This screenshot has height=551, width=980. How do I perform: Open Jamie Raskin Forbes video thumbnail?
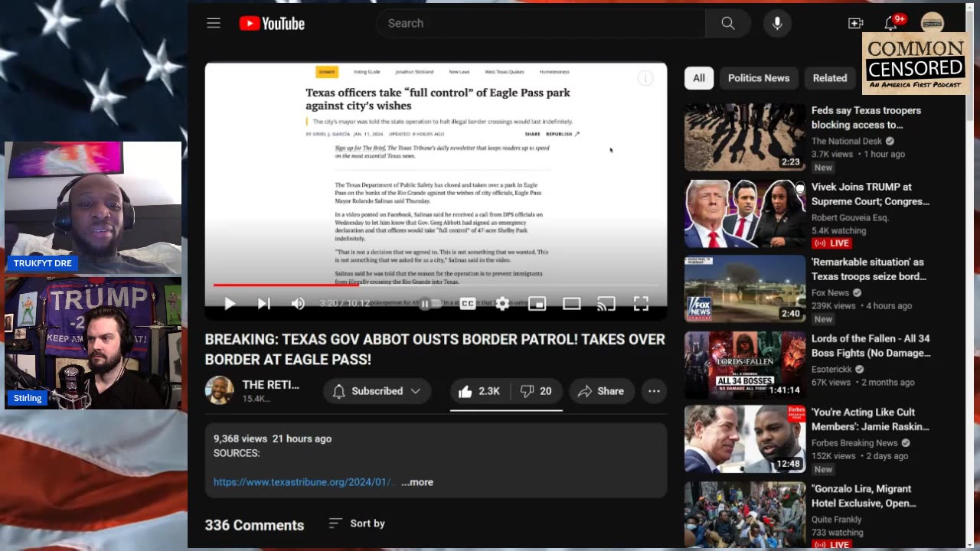pyautogui.click(x=745, y=439)
